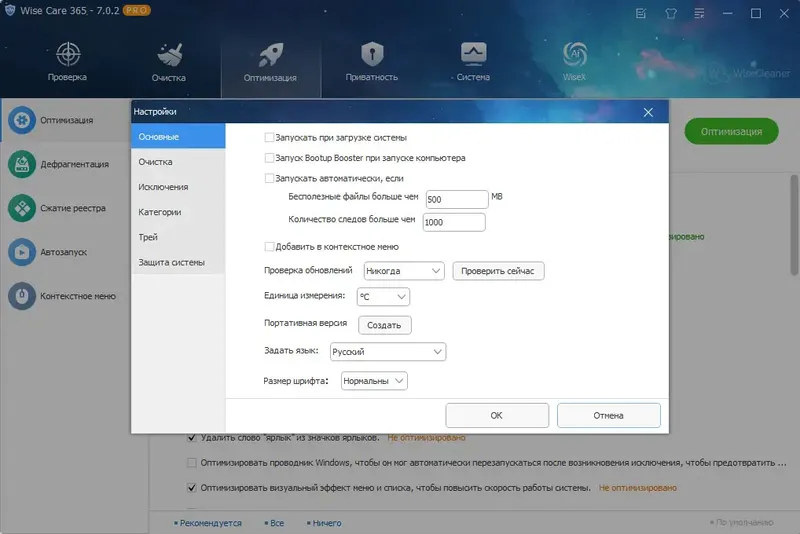Open Проверка обновлений dropdown (Никогда)

tap(404, 271)
